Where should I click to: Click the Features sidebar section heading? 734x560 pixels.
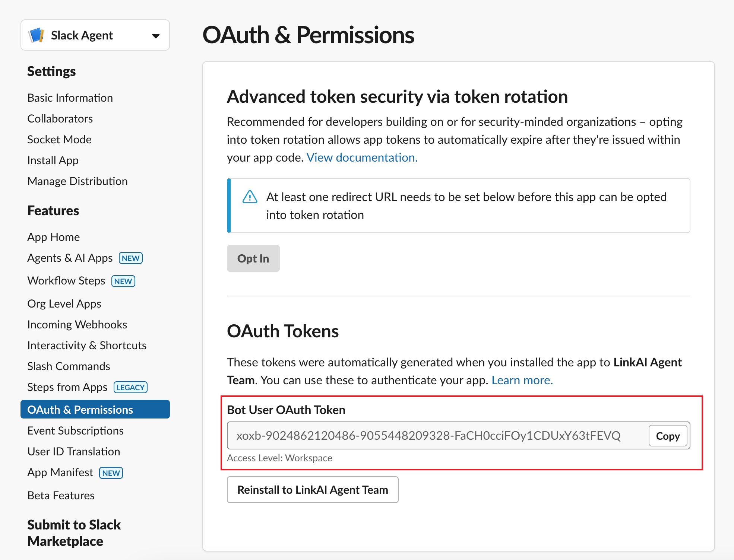click(53, 210)
